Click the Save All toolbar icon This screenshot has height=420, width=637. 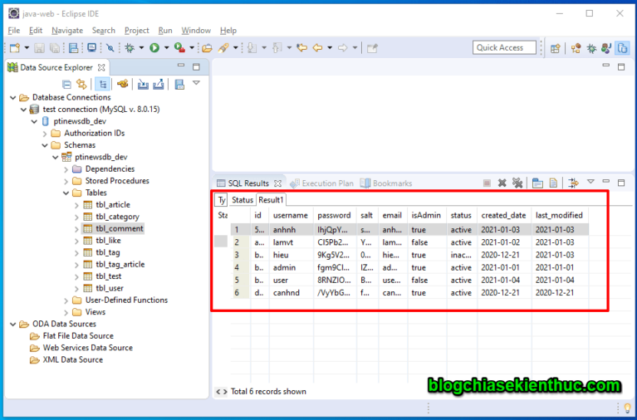click(55, 47)
